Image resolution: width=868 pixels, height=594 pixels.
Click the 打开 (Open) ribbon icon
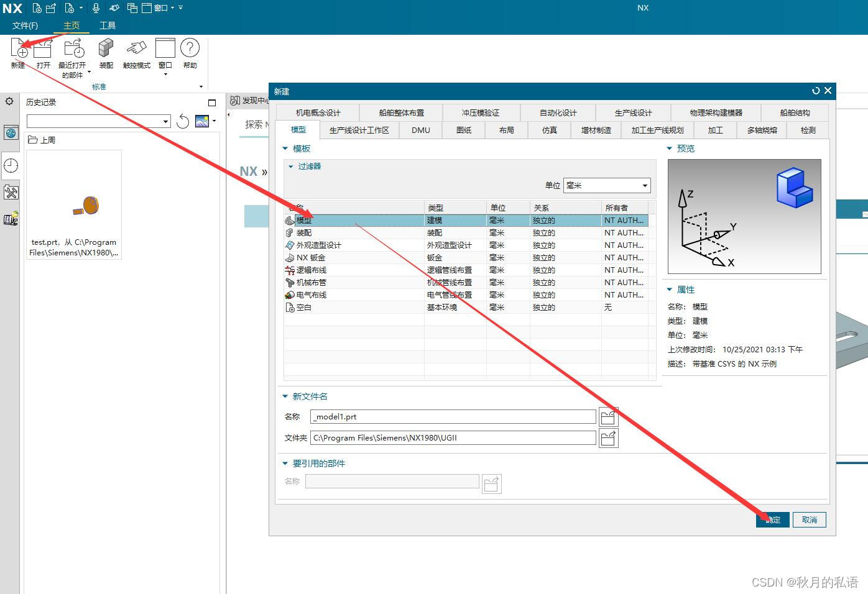[x=43, y=48]
